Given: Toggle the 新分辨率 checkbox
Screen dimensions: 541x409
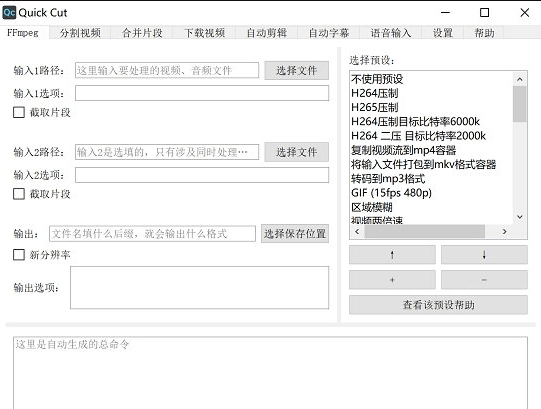Looking at the screenshot, I should coord(19,255).
